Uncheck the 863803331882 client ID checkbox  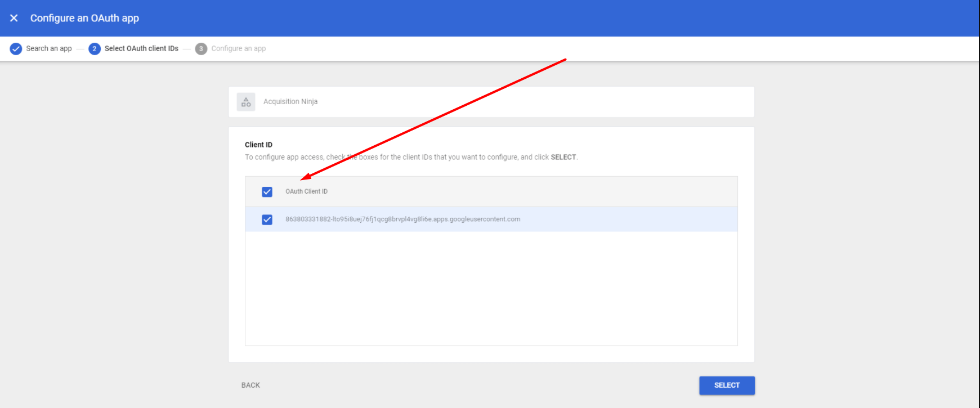pos(267,219)
